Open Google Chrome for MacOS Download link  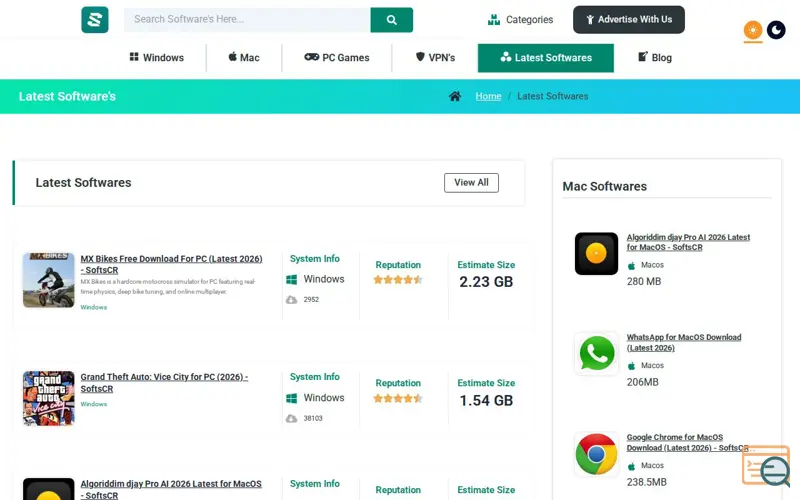coord(688,442)
